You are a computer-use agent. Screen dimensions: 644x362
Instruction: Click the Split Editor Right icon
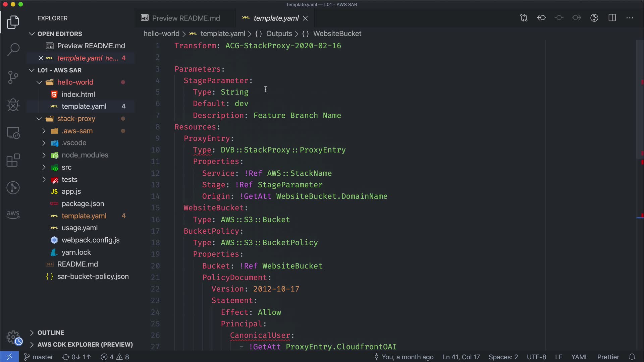[x=612, y=18]
